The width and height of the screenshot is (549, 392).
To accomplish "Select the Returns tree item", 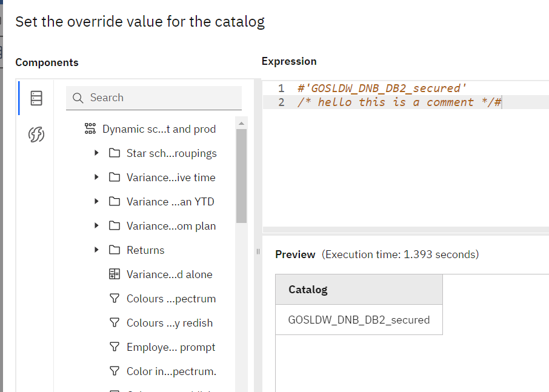I will [145, 250].
